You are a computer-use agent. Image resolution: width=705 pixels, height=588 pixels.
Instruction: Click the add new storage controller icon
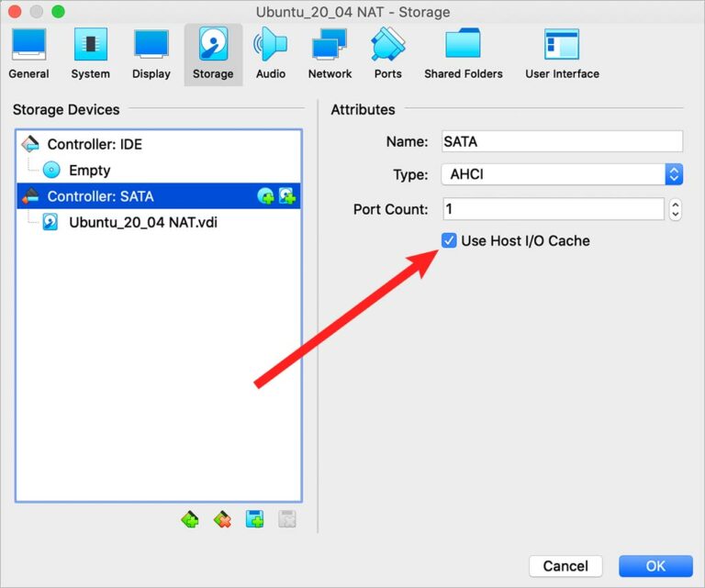(x=190, y=520)
